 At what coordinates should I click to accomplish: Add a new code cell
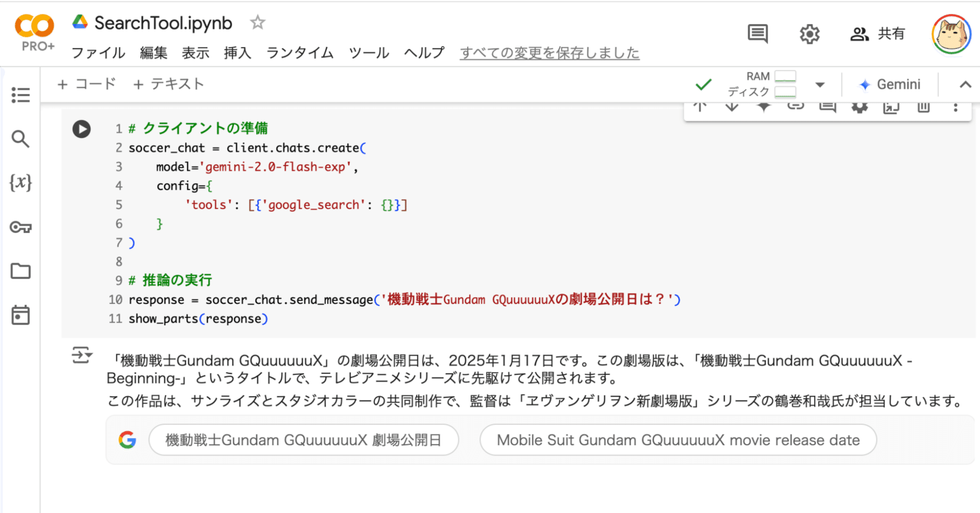[x=86, y=84]
